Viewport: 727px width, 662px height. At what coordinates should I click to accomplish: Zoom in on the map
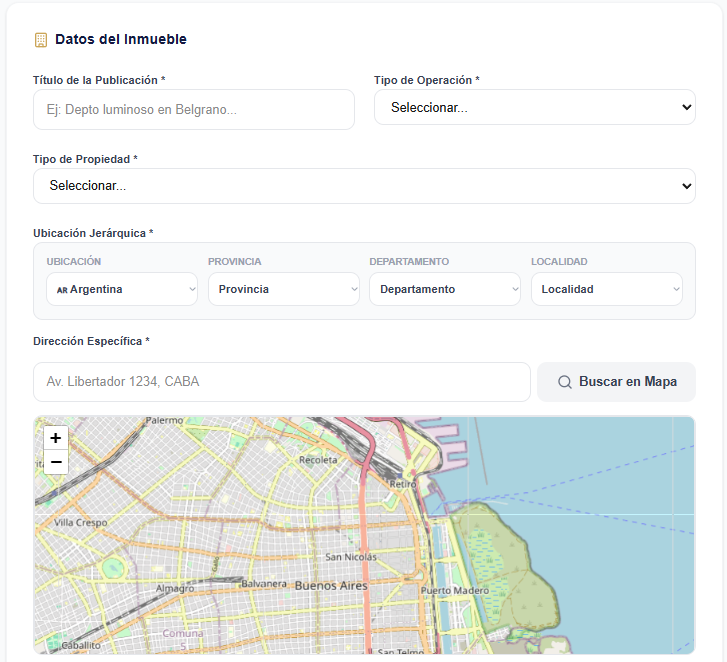(56, 438)
